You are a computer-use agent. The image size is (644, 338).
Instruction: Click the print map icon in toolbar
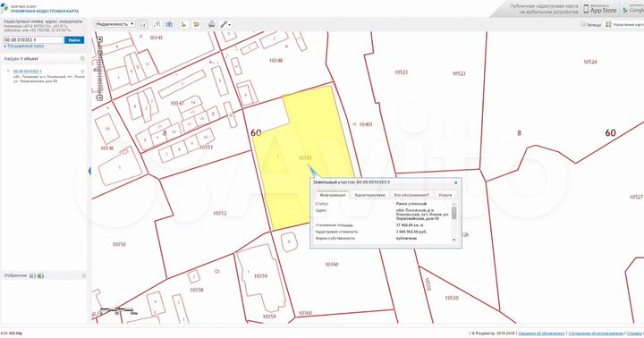pyautogui.click(x=211, y=24)
